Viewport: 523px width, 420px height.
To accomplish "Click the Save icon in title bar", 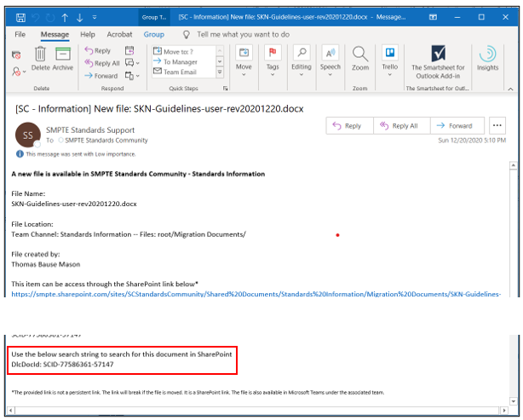I will [20, 17].
